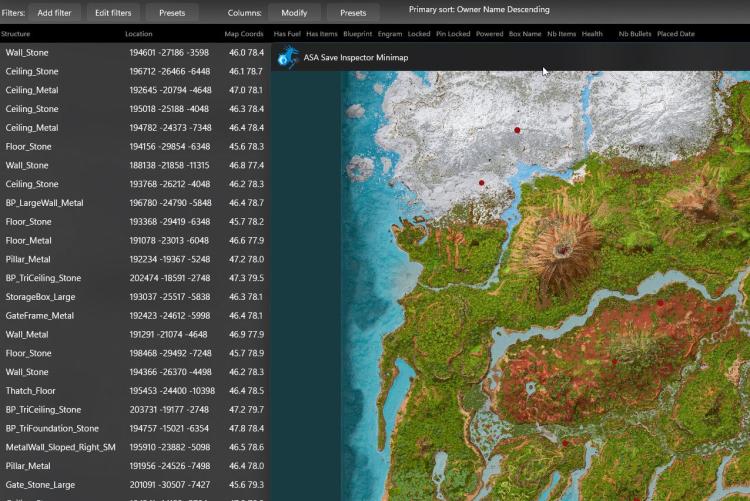Select the Gate_Stone_Large row

click(135, 485)
